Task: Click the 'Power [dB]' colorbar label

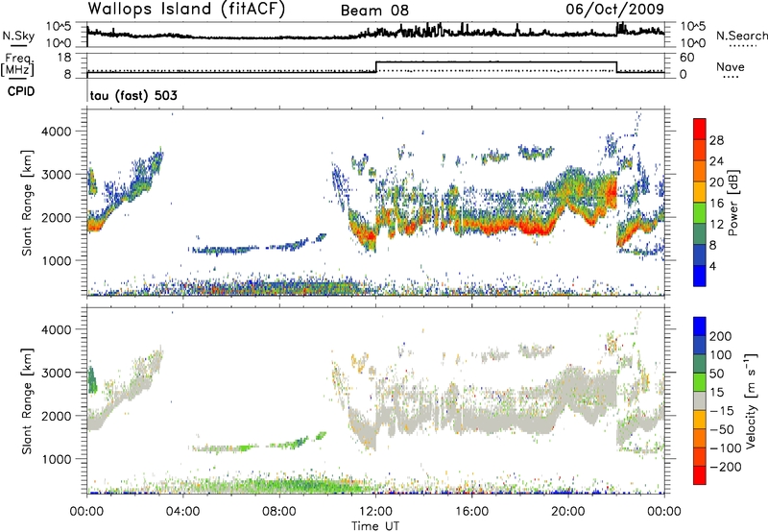Action: point(732,203)
